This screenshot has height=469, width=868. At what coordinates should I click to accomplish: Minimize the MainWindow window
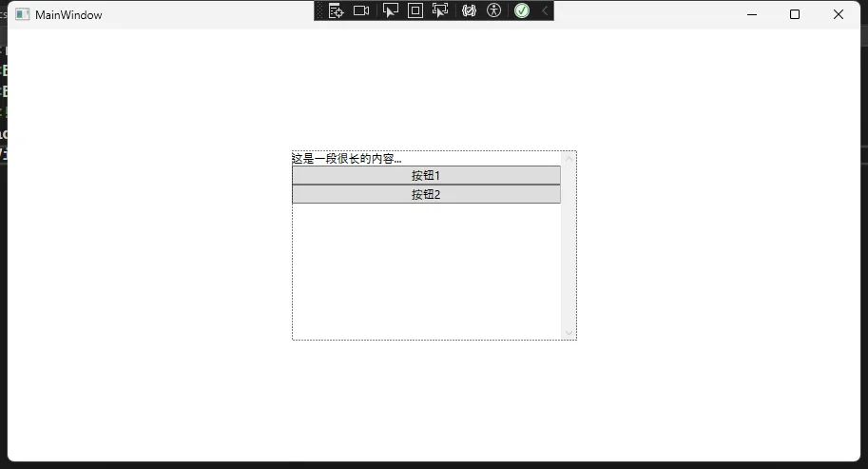[x=751, y=14]
